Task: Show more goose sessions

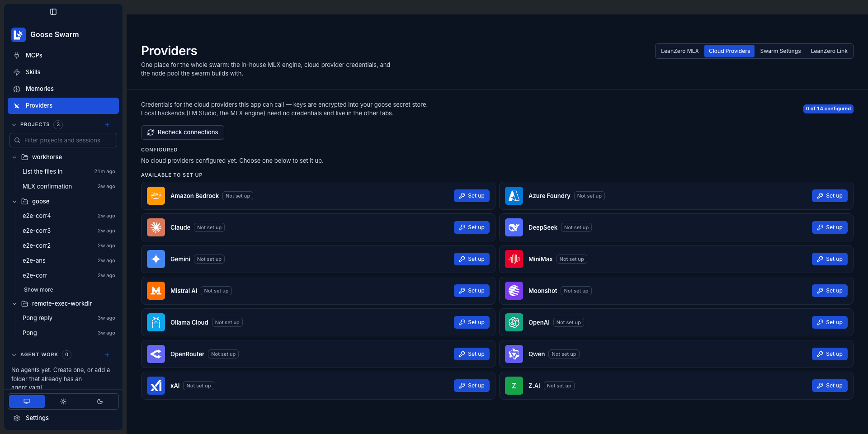Action: click(x=38, y=290)
